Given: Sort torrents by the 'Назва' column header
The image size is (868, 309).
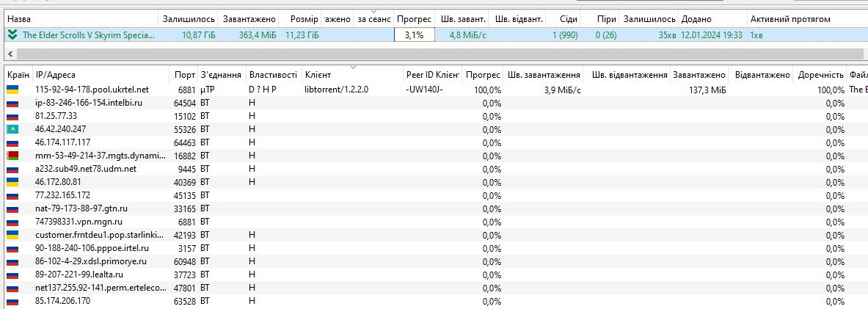Looking at the screenshot, I should pyautogui.click(x=81, y=18).
